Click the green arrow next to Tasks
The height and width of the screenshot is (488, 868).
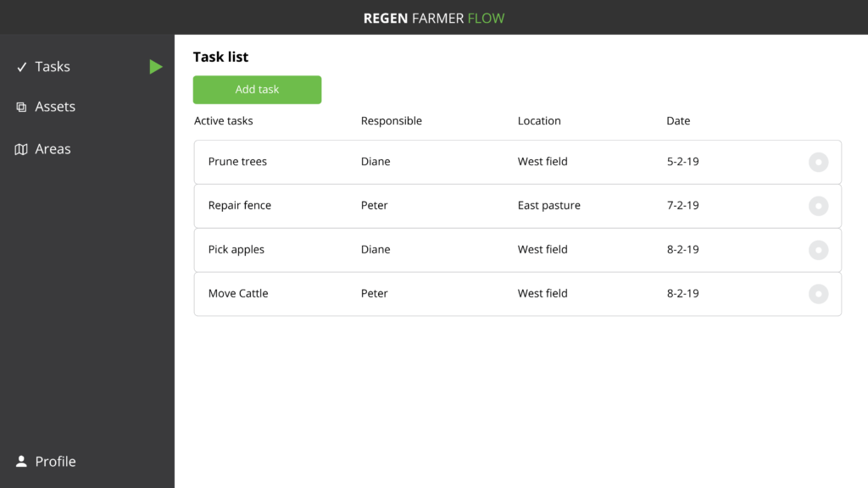click(x=156, y=67)
